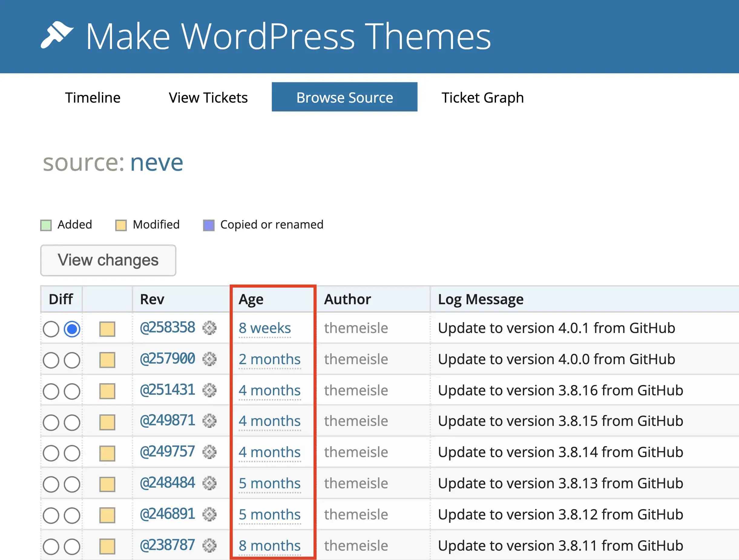The height and width of the screenshot is (560, 739).
Task: Select the second diff radio for @248484
Action: tap(72, 484)
